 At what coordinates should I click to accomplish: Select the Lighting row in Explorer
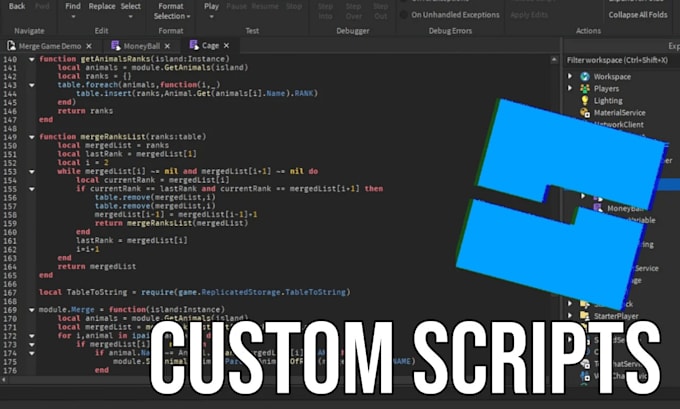pyautogui.click(x=622, y=101)
